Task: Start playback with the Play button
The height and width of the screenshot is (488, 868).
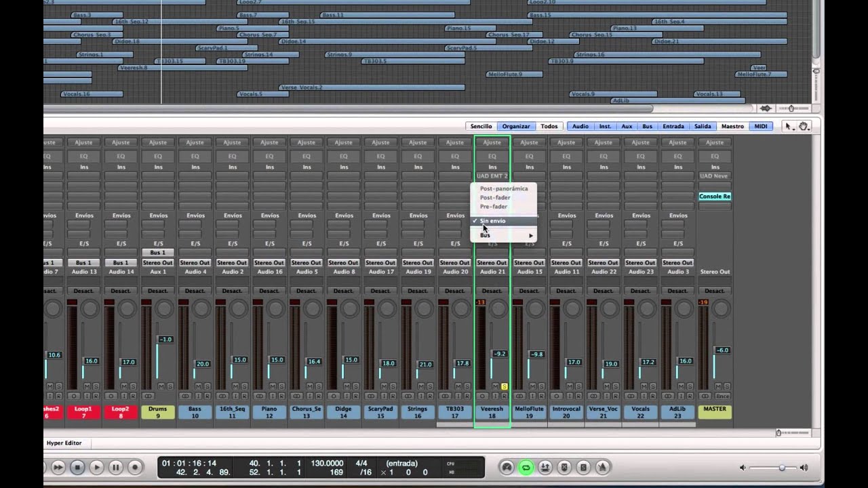Action: click(96, 467)
